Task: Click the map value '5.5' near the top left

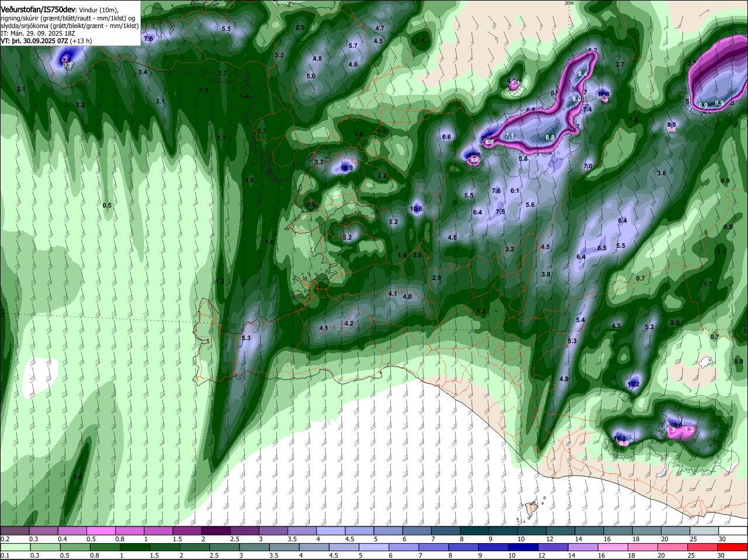Action: point(226,29)
